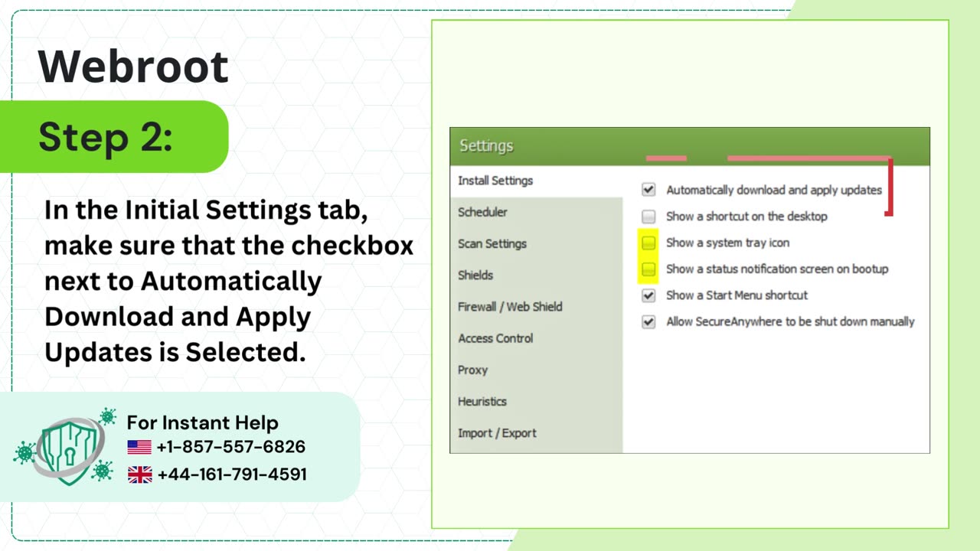Viewport: 980px width, 551px height.
Task: Switch to Scan Settings tab
Action: [536, 244]
